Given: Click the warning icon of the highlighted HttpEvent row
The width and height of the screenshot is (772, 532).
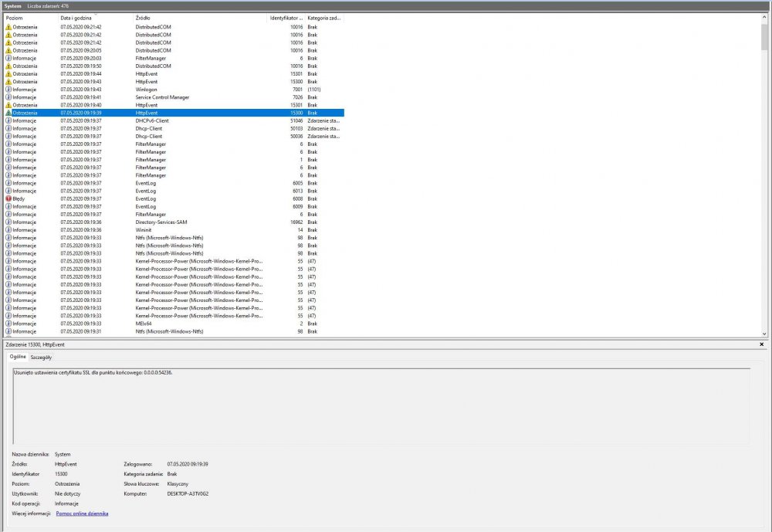Looking at the screenshot, I should (8, 113).
